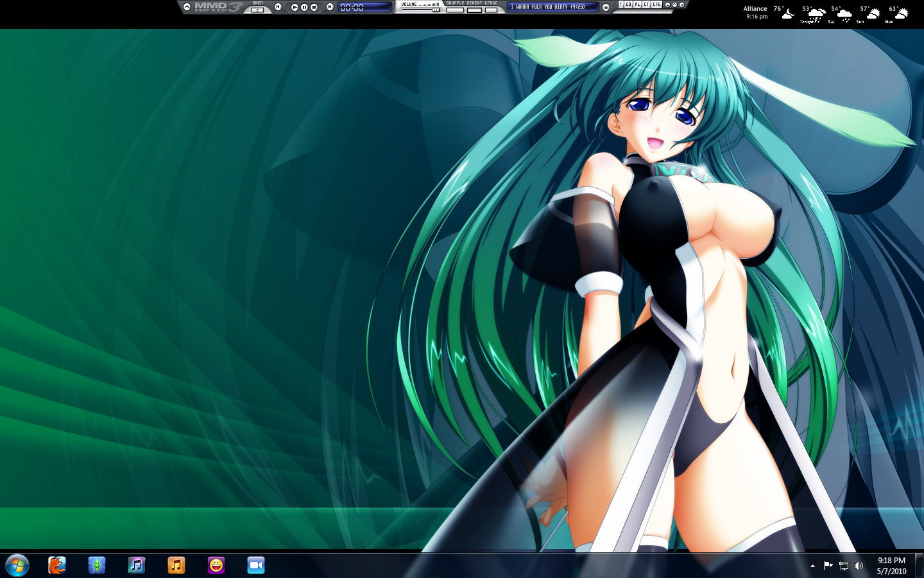Click the song title ticker display
The height and width of the screenshot is (578, 924).
(553, 7)
